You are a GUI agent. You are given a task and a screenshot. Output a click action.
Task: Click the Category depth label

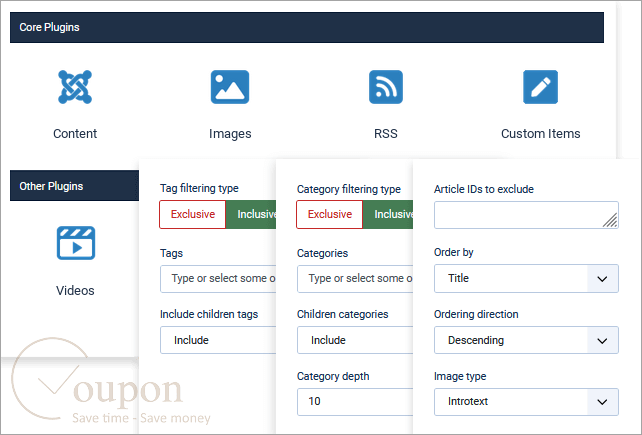pyautogui.click(x=333, y=376)
